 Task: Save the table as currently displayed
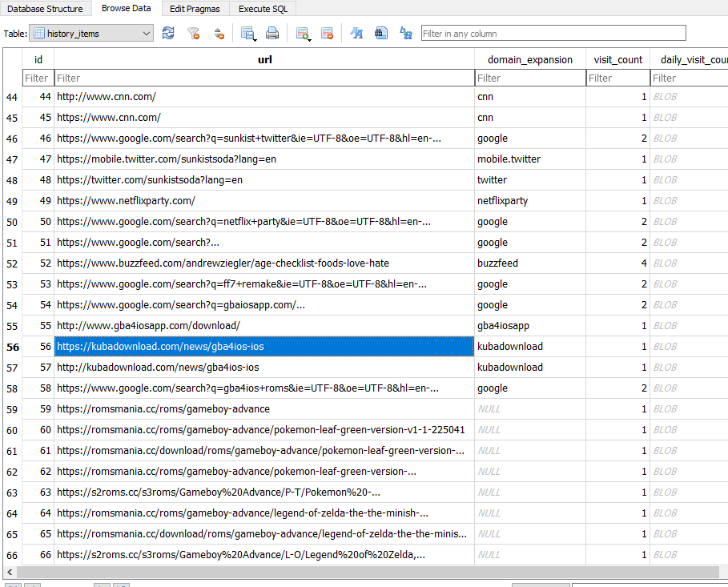248,33
